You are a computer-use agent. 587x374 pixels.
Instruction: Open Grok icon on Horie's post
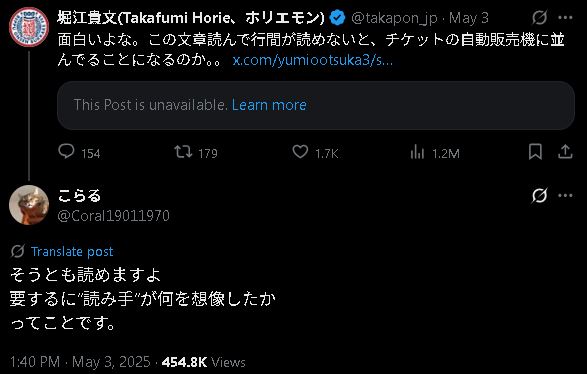[x=539, y=17]
